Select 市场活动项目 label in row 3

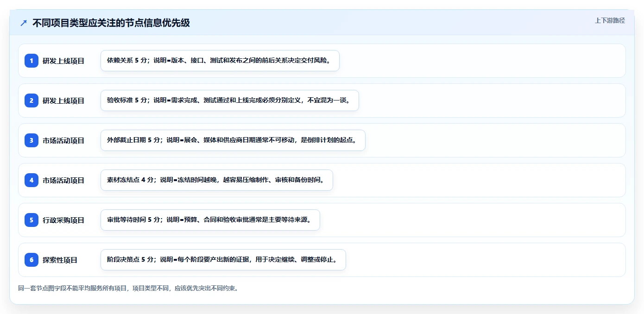coord(63,140)
